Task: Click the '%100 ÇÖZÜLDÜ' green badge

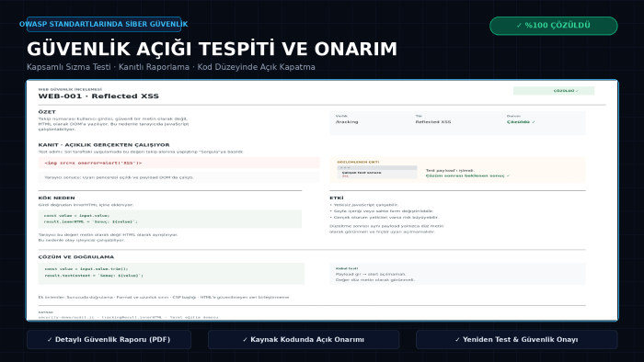Action: pos(553,26)
